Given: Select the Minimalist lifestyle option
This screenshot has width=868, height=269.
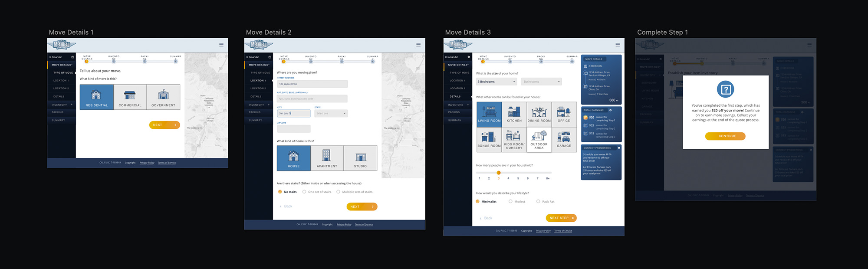Looking at the screenshot, I should [486, 201].
